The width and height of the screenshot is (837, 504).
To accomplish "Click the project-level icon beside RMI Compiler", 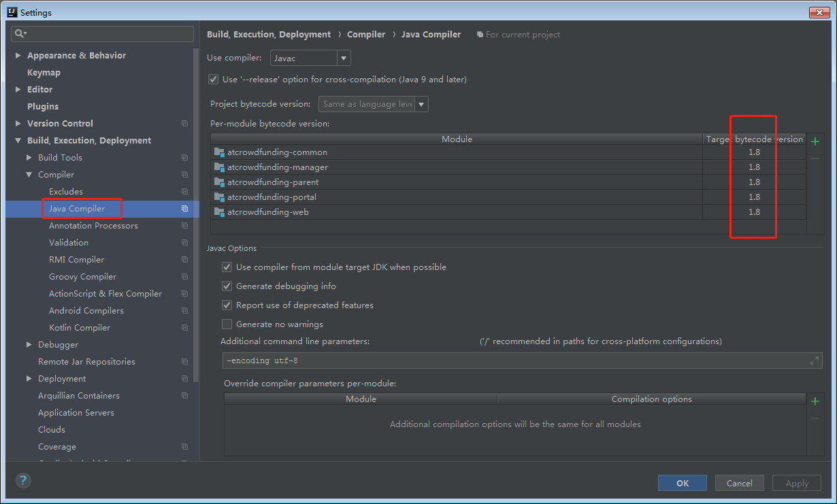I will (x=184, y=260).
